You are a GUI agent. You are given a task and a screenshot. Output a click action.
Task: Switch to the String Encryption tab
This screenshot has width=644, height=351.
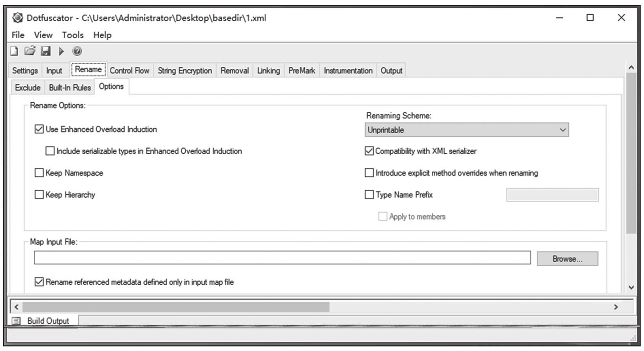tap(185, 71)
